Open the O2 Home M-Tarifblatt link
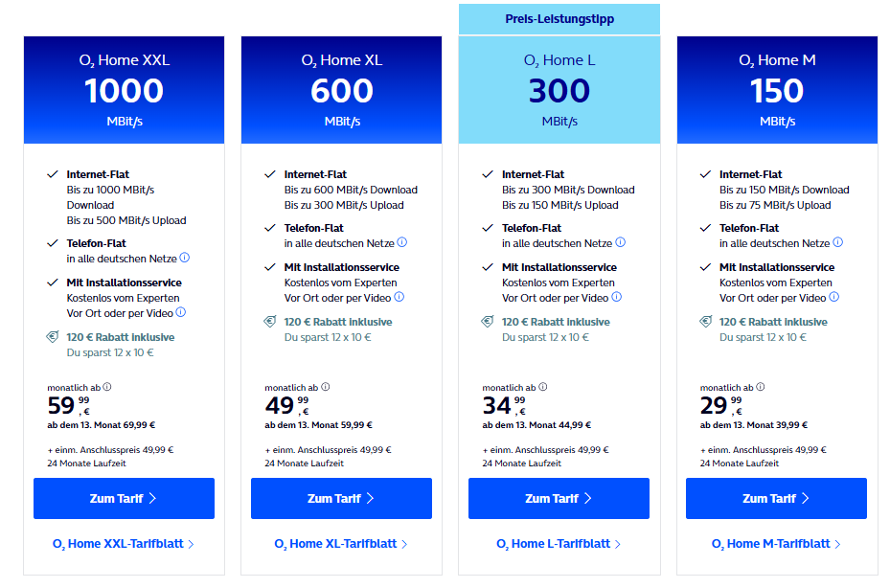 (x=776, y=544)
